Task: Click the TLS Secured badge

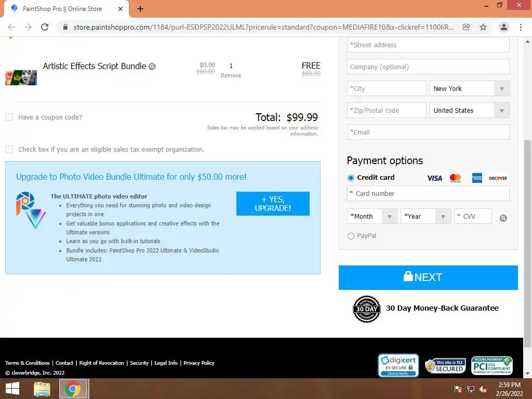Action: pyautogui.click(x=445, y=366)
